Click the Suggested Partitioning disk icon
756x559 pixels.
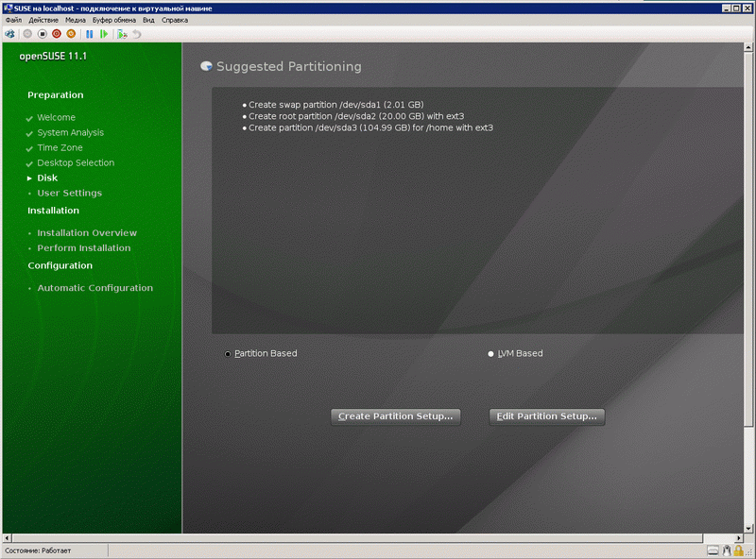(x=206, y=66)
